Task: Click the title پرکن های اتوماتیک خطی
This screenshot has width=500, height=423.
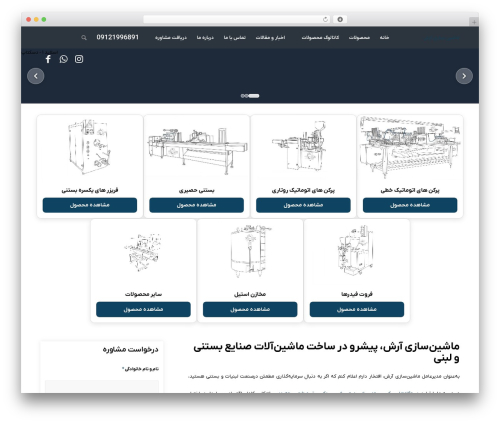Action: pos(410,190)
